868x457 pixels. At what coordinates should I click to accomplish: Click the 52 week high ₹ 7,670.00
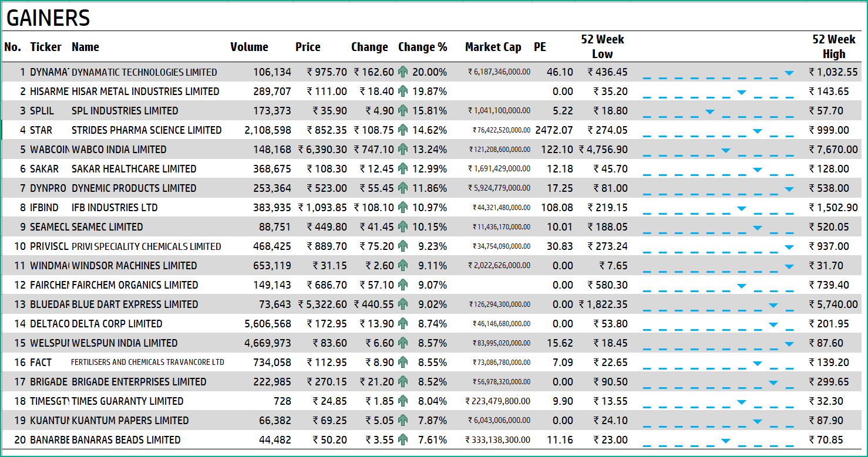[833, 149]
